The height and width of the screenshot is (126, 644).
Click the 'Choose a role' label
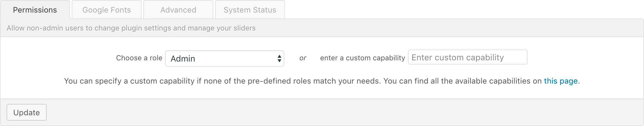pos(139,58)
